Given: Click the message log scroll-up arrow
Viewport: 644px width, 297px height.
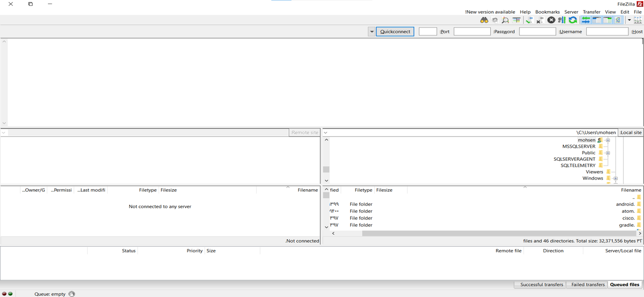Looking at the screenshot, I should [4, 41].
